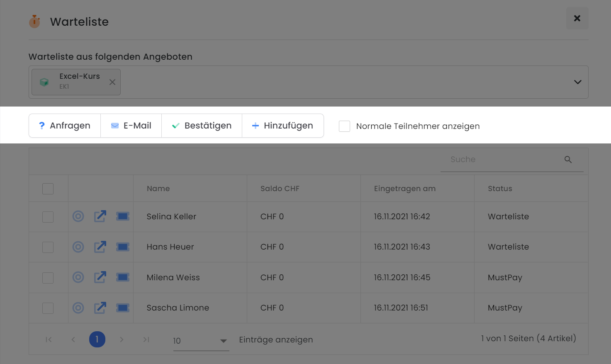Select all entries via header checkbox
611x364 pixels.
[x=48, y=188]
